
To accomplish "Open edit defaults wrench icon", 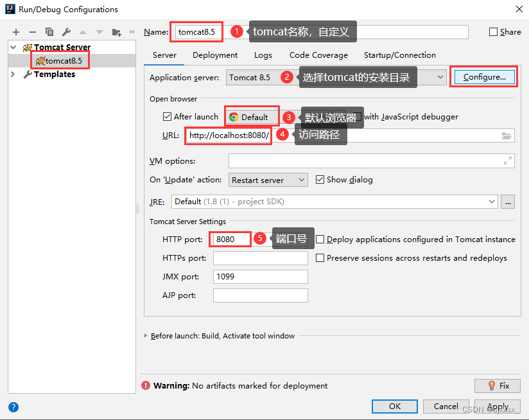I will (66, 32).
